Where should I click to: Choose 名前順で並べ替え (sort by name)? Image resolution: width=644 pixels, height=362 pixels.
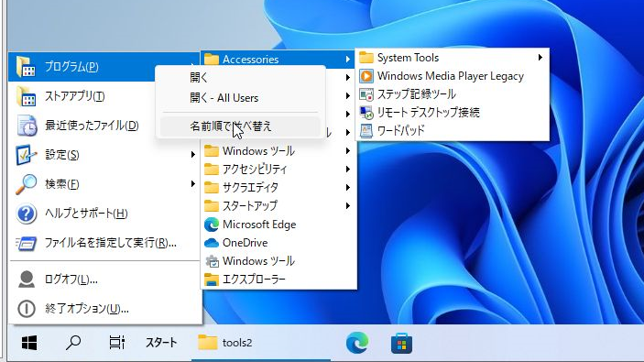click(x=240, y=126)
